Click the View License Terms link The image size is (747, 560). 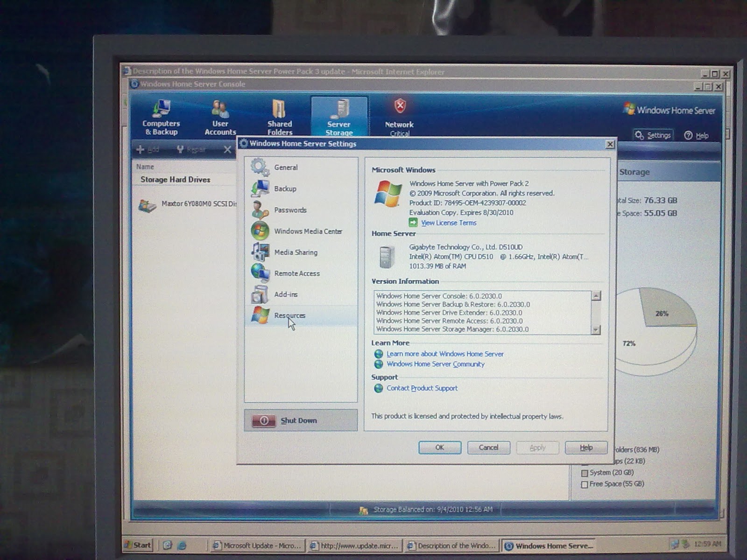click(449, 223)
